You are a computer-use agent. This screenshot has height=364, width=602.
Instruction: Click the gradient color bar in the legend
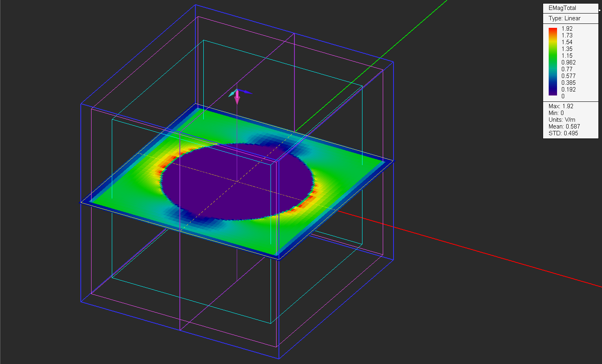click(x=553, y=62)
